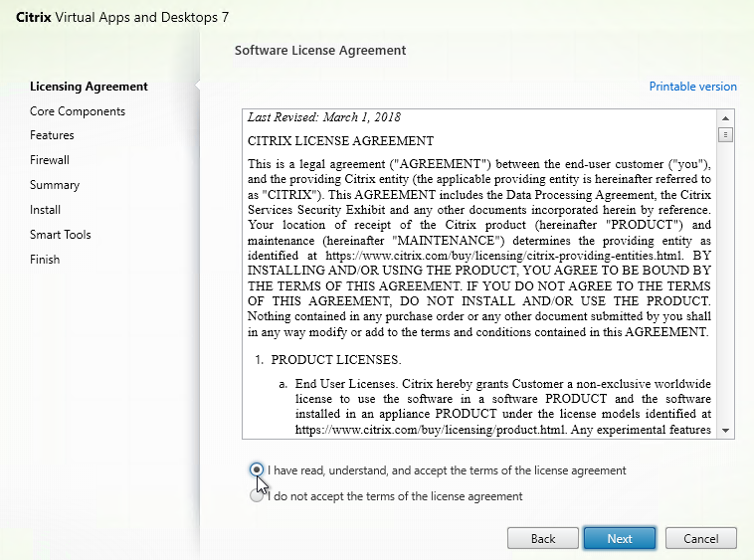The height and width of the screenshot is (560, 754).
Task: Select the do not accept terms radio button
Action: (257, 495)
